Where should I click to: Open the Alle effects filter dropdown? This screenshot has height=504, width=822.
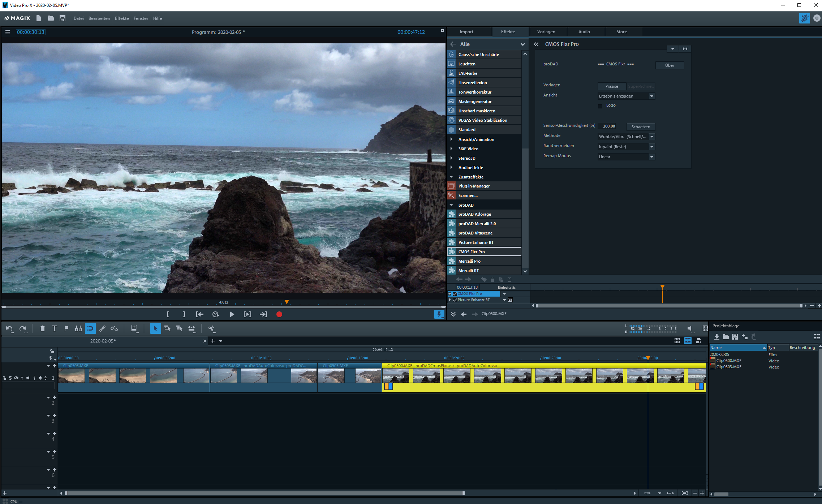coord(522,44)
